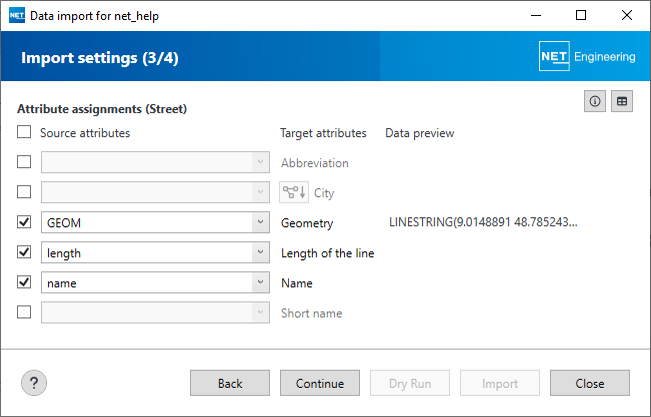Expand the GEOM source attribute dropdown
Screen dimensions: 651x417
pos(259,223)
